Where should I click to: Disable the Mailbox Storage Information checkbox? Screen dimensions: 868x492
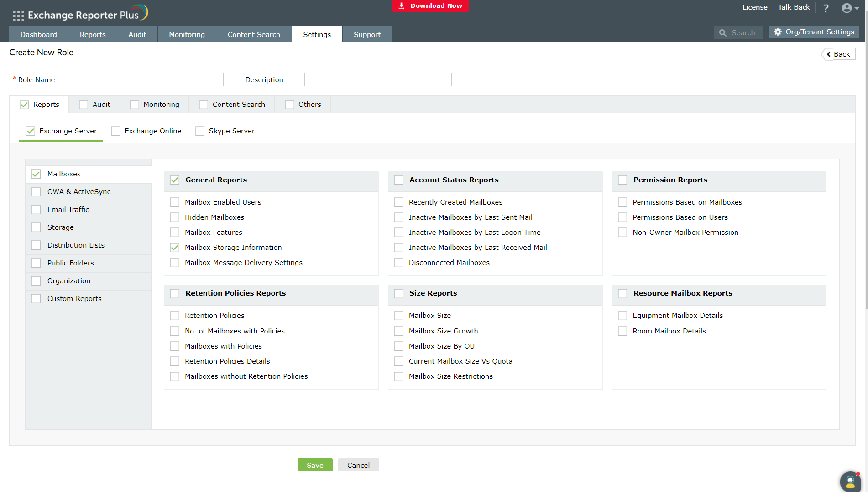(x=174, y=247)
